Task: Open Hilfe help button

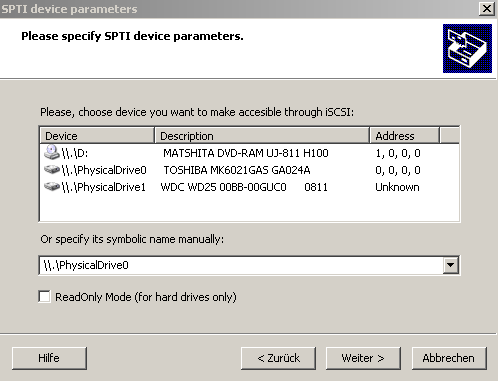Action: (x=49, y=358)
